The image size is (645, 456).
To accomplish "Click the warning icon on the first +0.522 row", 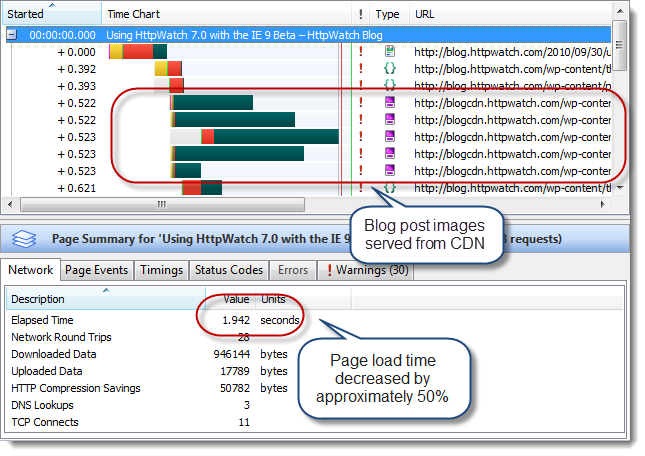I will click(x=361, y=103).
